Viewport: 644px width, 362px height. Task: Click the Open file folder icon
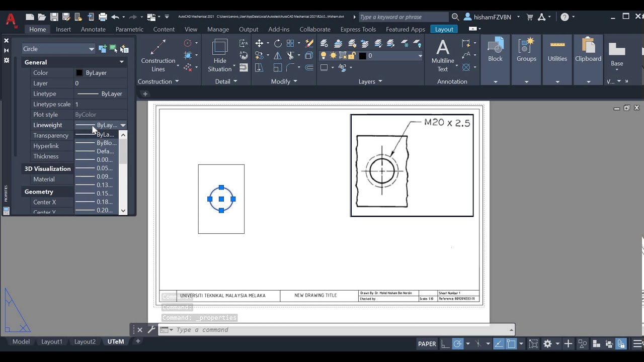[42, 17]
